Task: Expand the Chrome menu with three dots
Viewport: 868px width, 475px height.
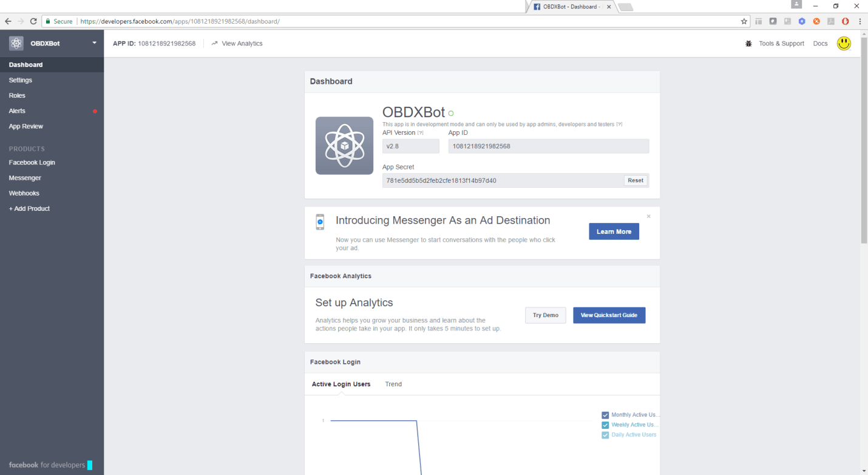Action: pyautogui.click(x=861, y=21)
